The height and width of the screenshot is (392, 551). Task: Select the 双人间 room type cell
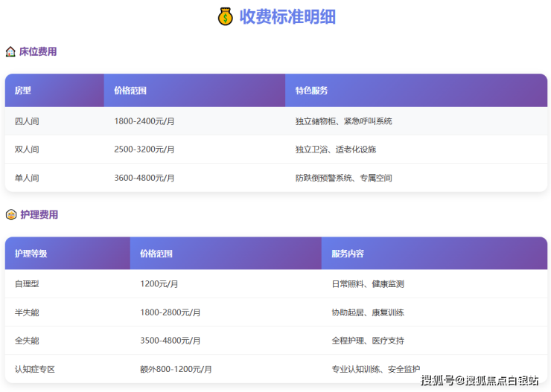pyautogui.click(x=27, y=150)
